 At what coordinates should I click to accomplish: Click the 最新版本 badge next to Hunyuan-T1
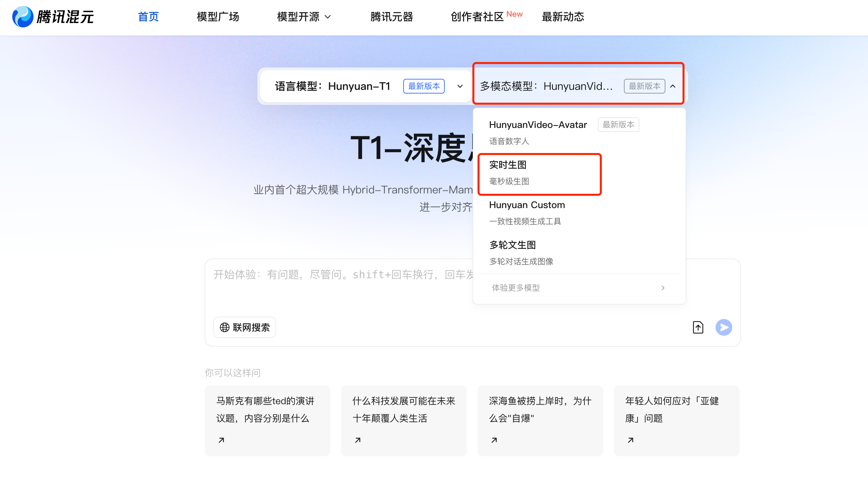424,86
